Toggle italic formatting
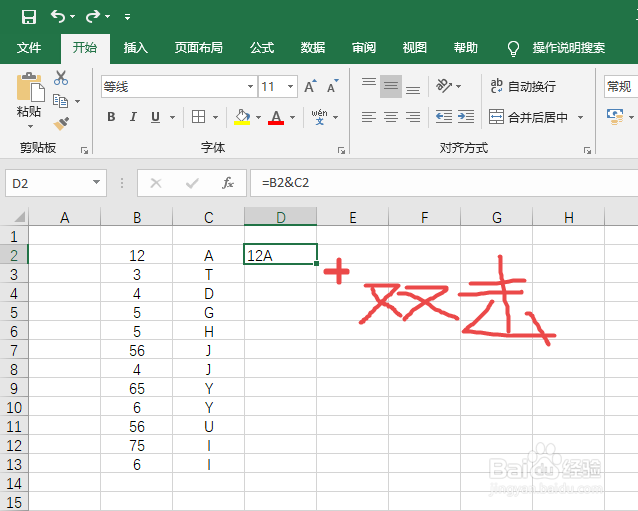Image resolution: width=638 pixels, height=511 pixels. (x=133, y=117)
